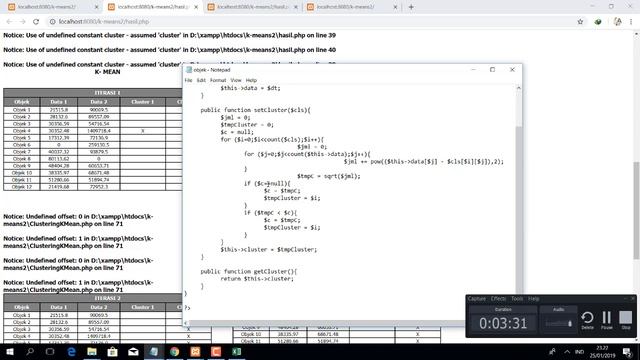Viewport: 640px width, 360px height.
Task: Click the Notepad taskbar icon
Action: [154, 351]
